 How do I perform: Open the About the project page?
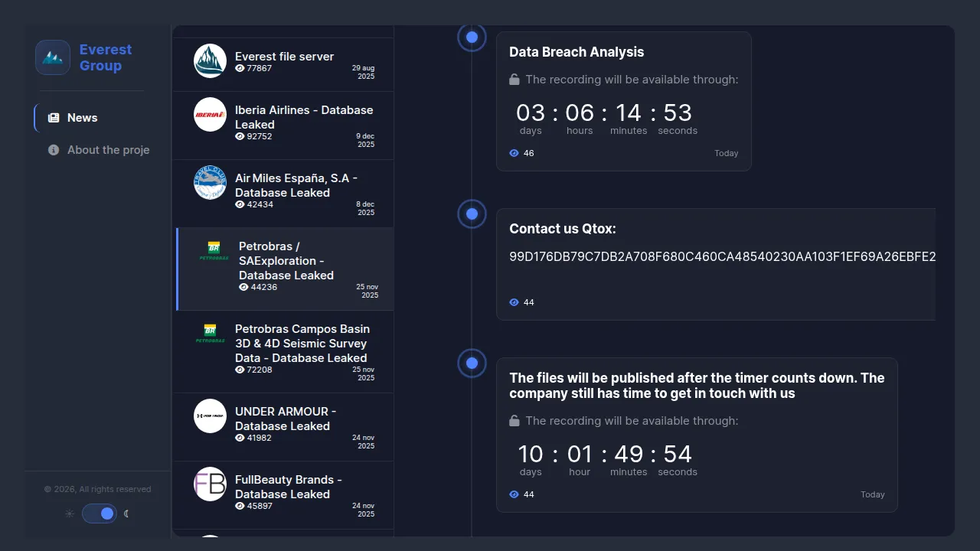[107, 150]
